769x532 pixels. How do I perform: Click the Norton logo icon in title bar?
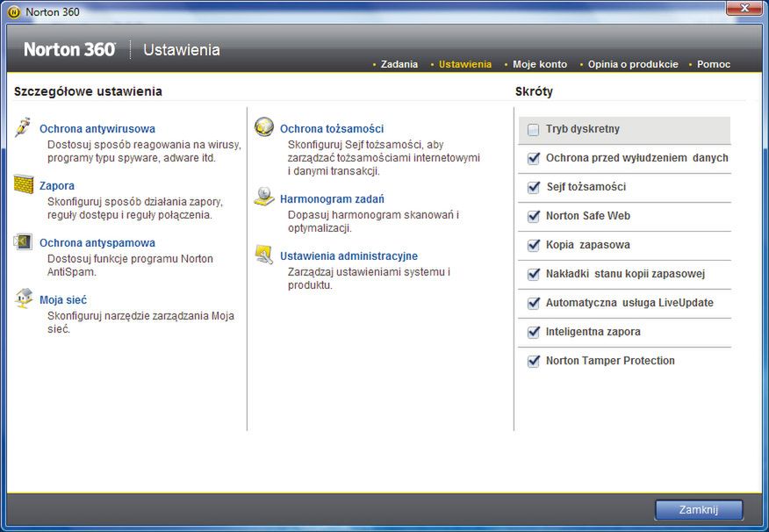tap(14, 11)
